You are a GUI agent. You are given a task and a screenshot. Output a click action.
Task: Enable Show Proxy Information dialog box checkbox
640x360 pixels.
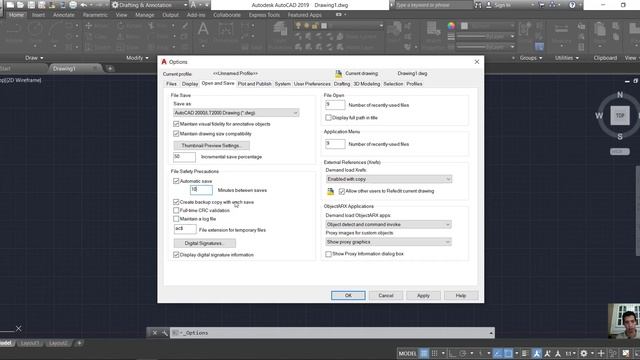click(329, 254)
